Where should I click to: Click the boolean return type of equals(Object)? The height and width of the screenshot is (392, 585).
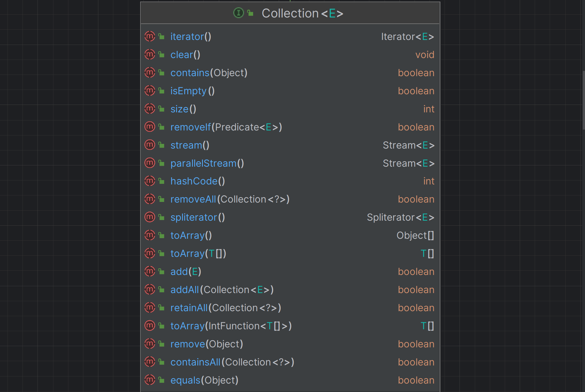point(416,380)
